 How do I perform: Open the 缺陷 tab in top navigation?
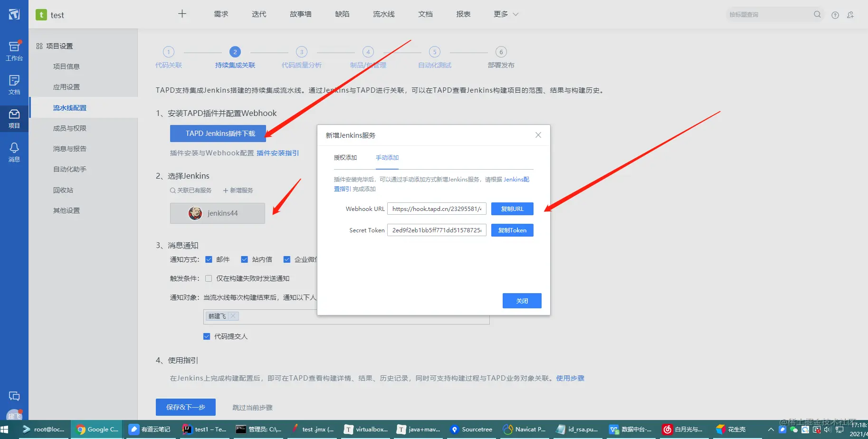coord(342,14)
